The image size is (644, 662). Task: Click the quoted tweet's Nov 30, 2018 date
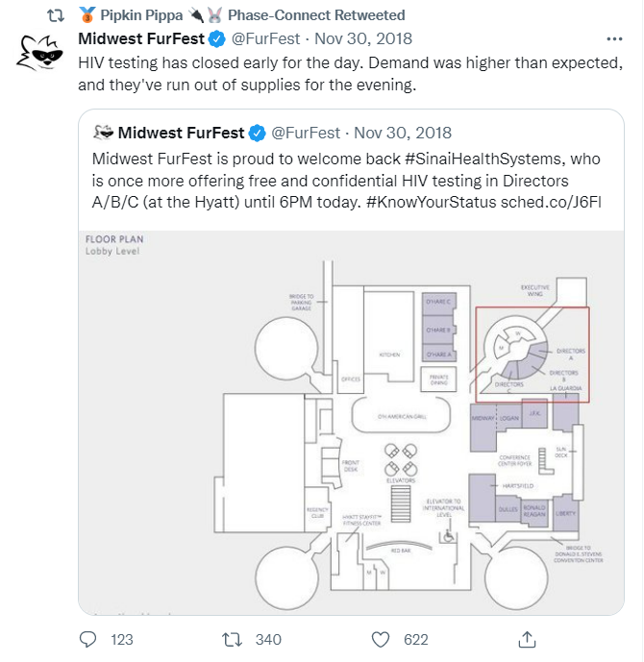click(x=405, y=133)
